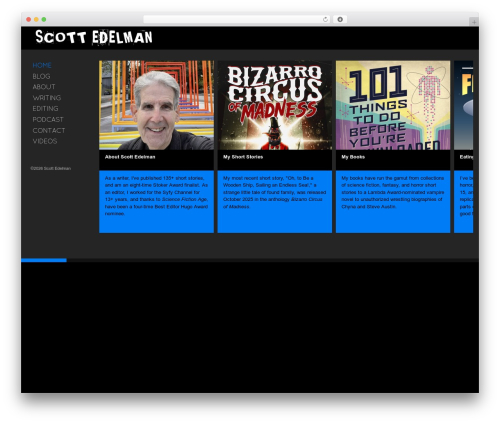Viewport: 500px width, 423px height.
Task: Click the red close window button
Action: [29, 19]
